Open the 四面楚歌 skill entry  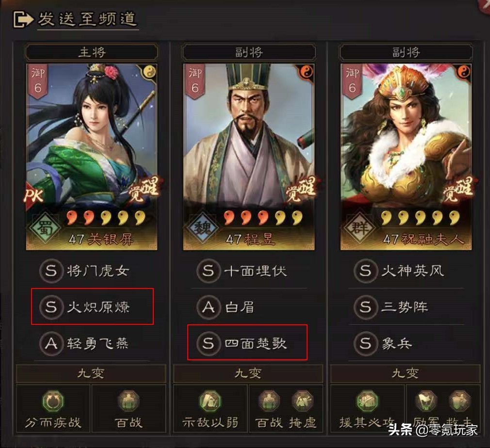click(x=247, y=342)
